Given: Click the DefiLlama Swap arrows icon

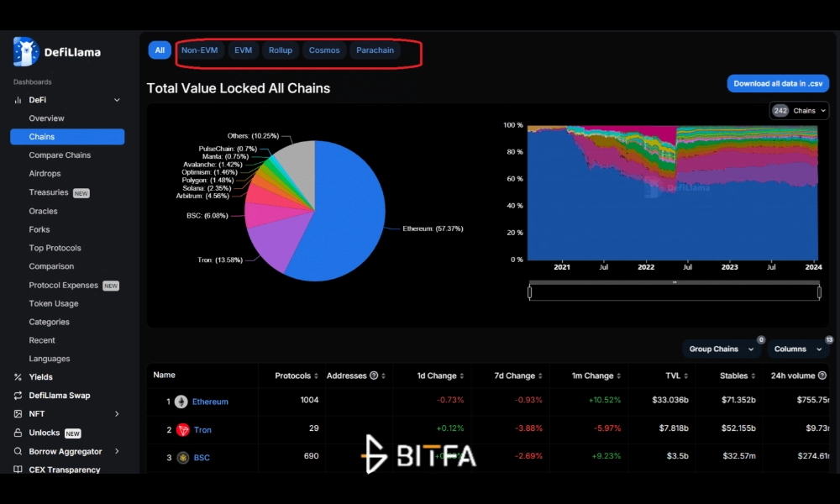Looking at the screenshot, I should tap(18, 396).
